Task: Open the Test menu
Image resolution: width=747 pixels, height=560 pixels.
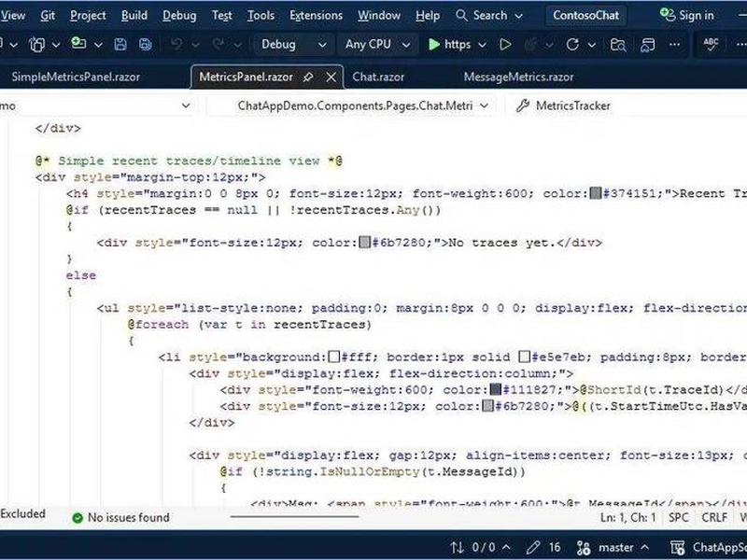Action: (x=221, y=15)
